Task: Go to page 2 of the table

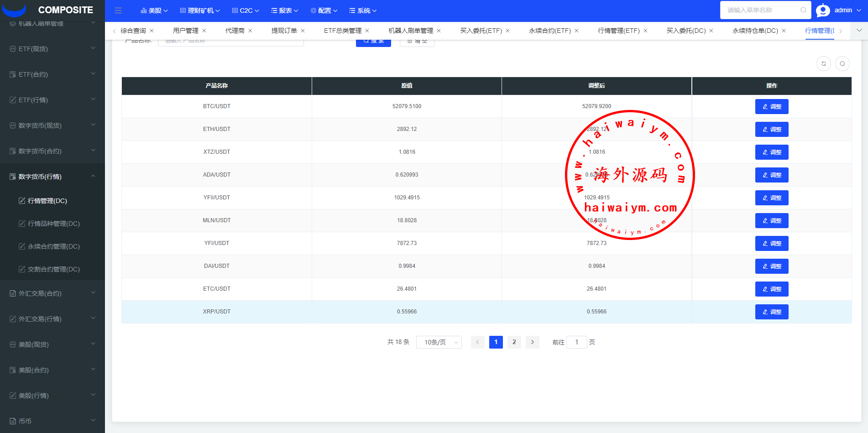Action: tap(514, 342)
